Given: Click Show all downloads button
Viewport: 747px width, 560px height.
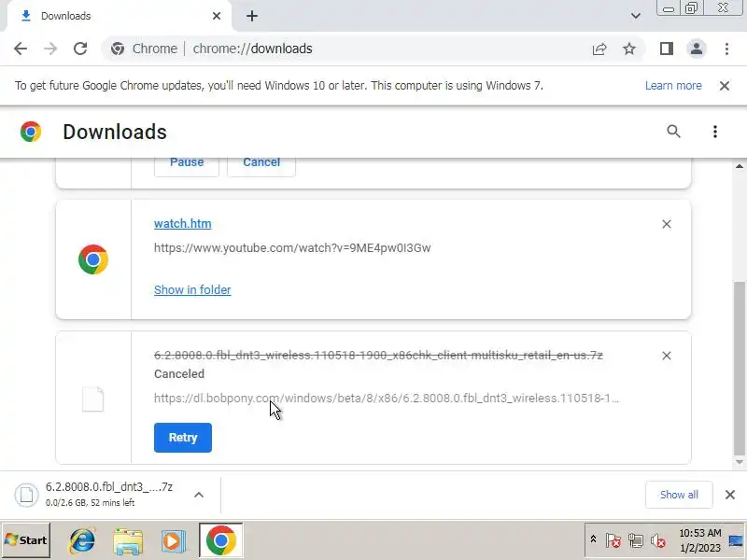Looking at the screenshot, I should [679, 495].
